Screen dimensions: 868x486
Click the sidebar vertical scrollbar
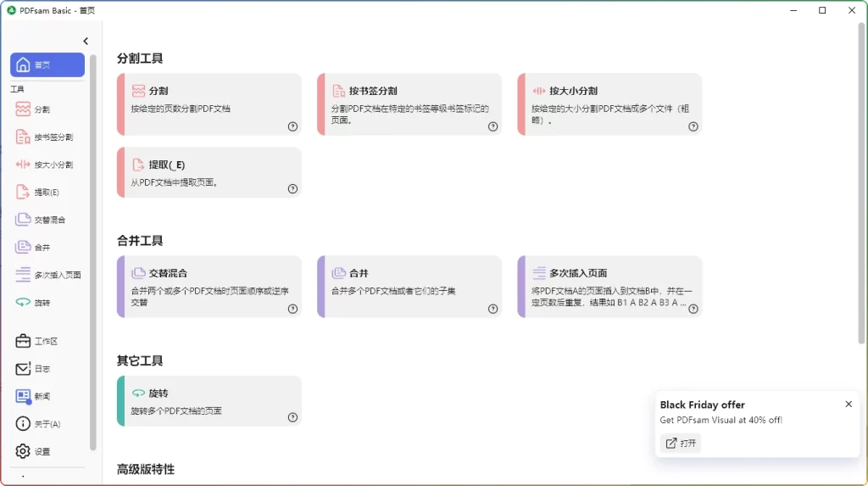[93, 253]
